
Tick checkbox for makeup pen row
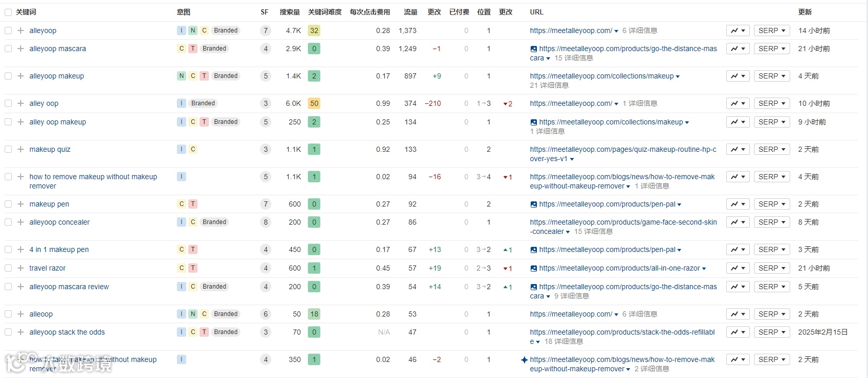8,204
